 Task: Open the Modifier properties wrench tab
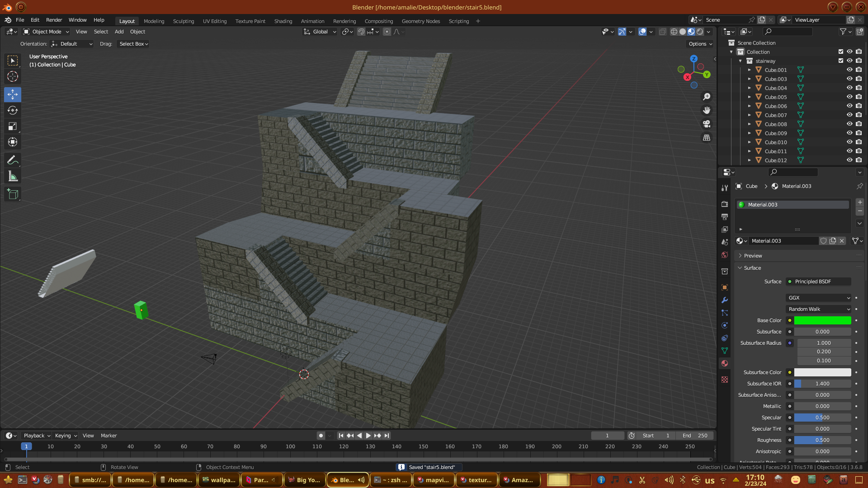(725, 300)
